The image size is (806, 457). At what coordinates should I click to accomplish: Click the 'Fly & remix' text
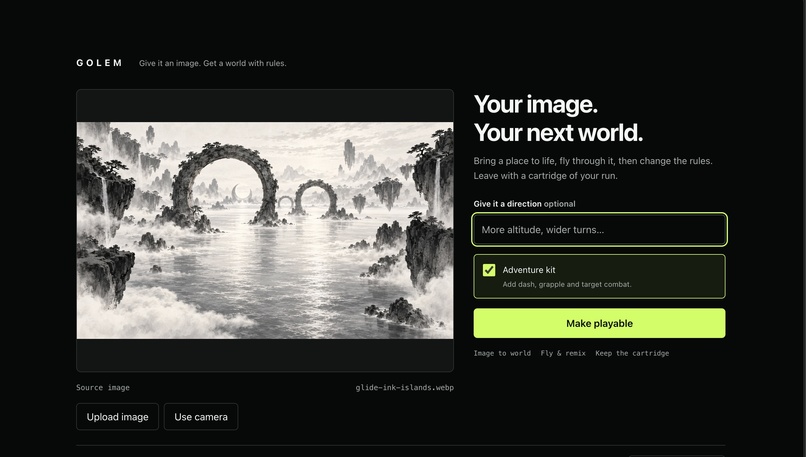563,353
